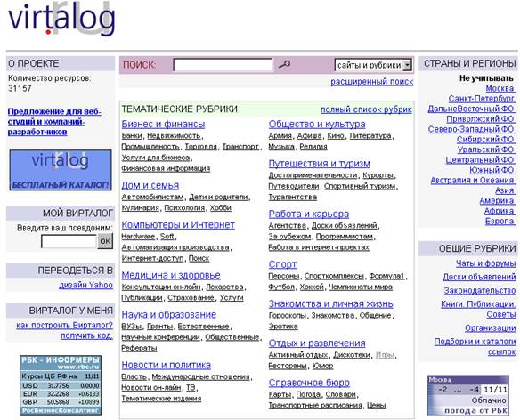
Task: Select ДальнеВосточный ФО region
Action: (x=471, y=109)
